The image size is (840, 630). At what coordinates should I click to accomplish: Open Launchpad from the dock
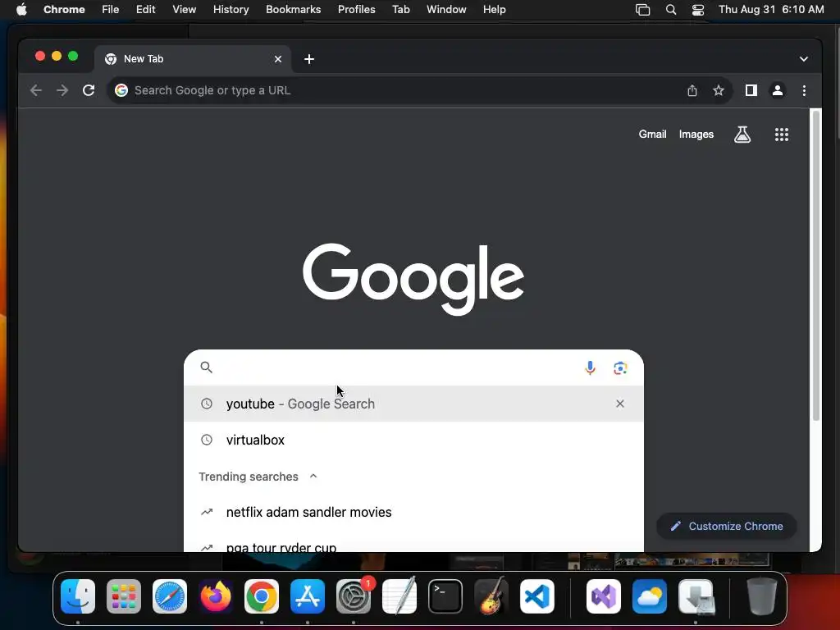click(124, 596)
